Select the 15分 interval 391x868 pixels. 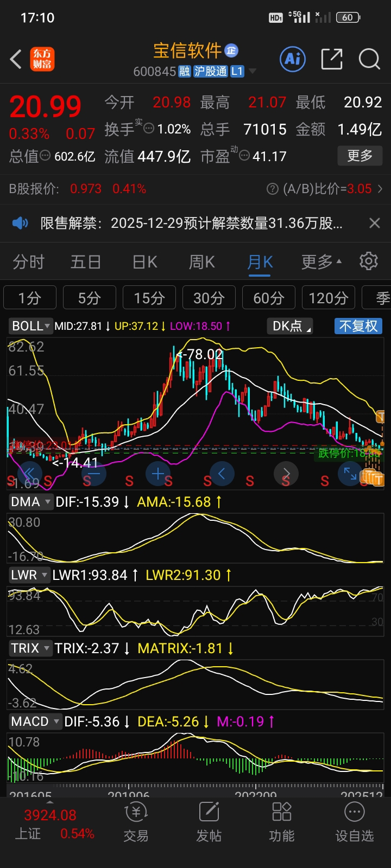pos(149,298)
